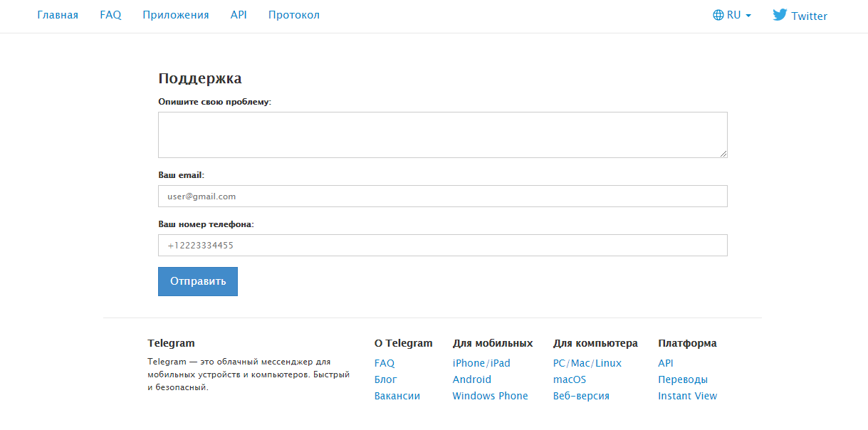Screen dimensions: 868x430
Task: Open the Блог footer link
Action: click(x=385, y=379)
